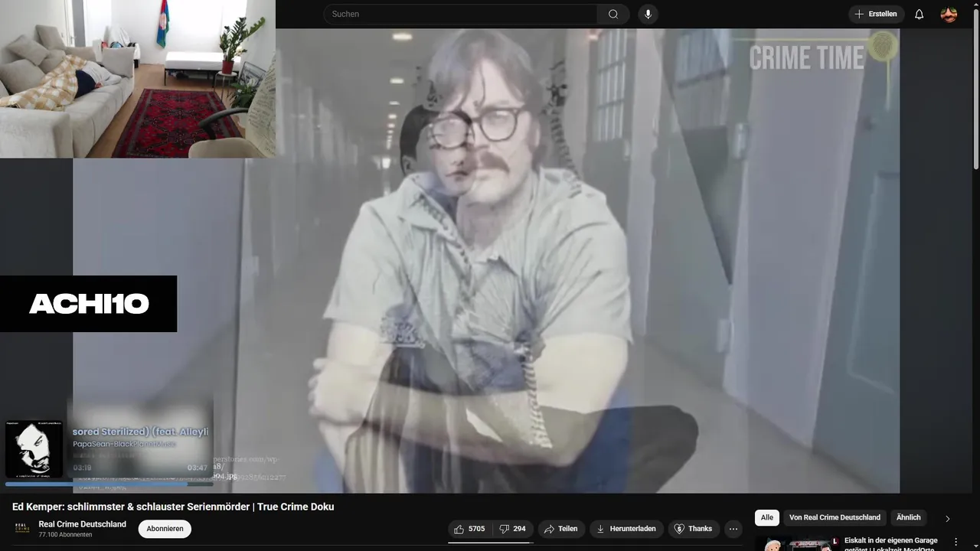Start voice search with microphone icon

[x=648, y=14]
